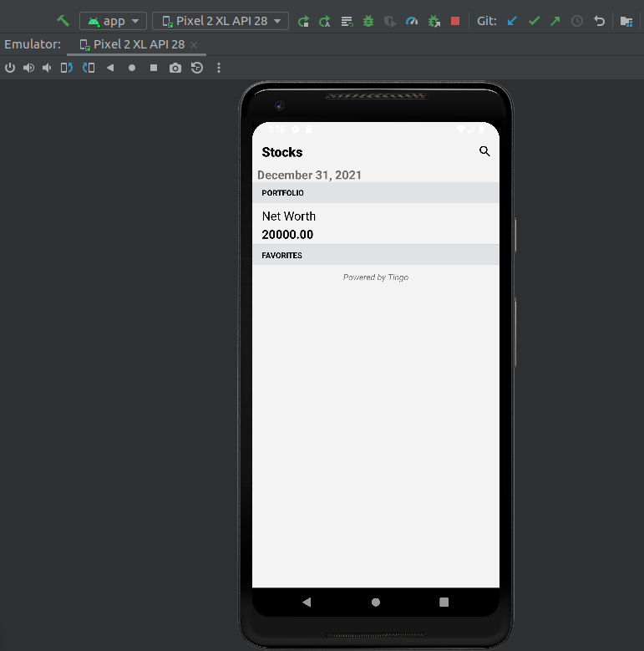Tap the FAVORITES section header
Viewport: 644px width, 651px height.
point(376,256)
